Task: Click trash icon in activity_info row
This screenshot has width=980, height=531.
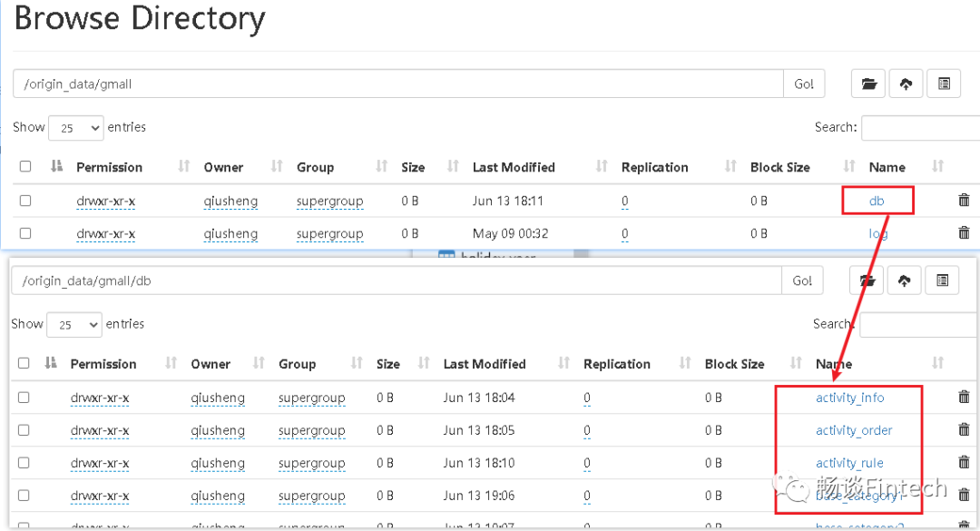Action: pyautogui.click(x=964, y=397)
